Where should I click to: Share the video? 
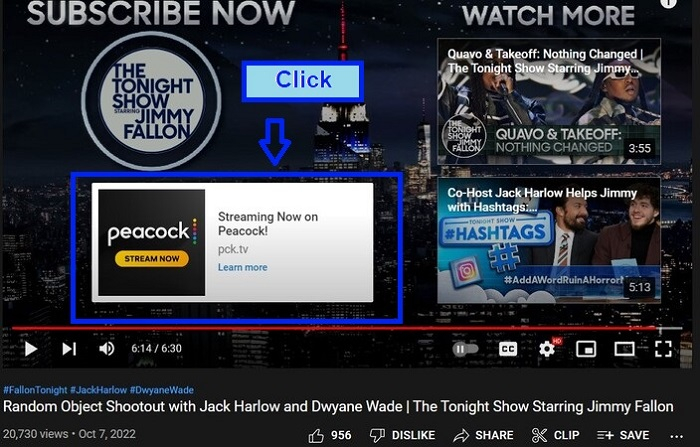tap(483, 435)
